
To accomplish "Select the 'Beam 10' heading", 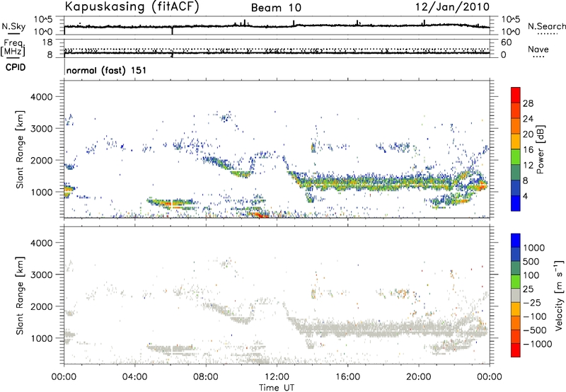I will [x=276, y=8].
